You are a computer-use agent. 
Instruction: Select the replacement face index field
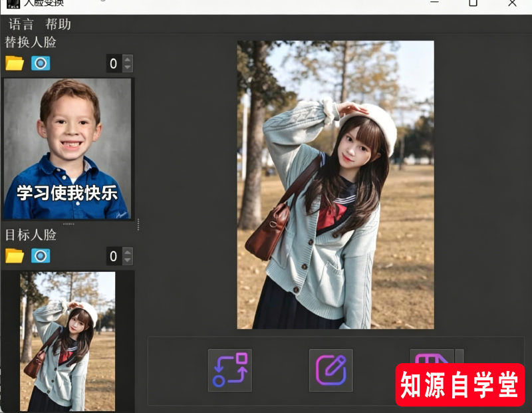[112, 64]
